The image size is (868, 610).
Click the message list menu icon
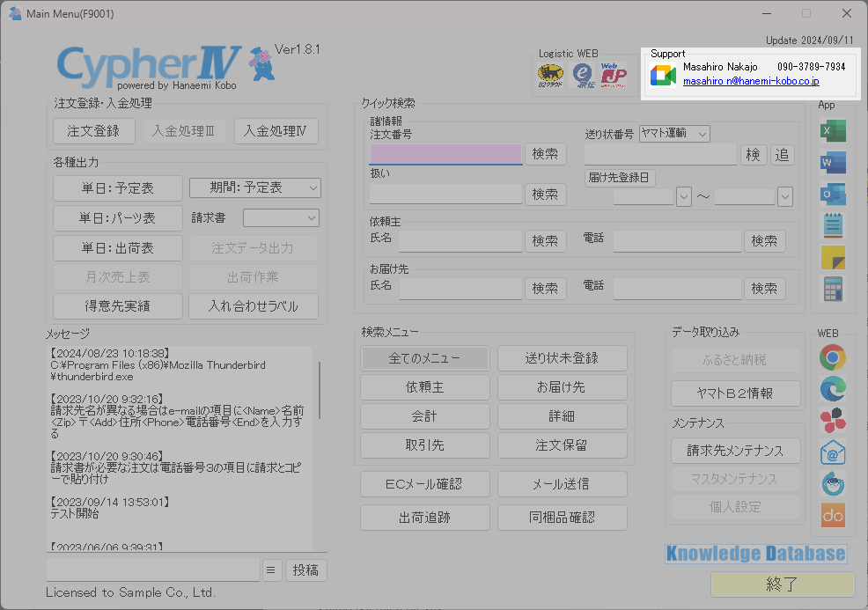(x=270, y=570)
